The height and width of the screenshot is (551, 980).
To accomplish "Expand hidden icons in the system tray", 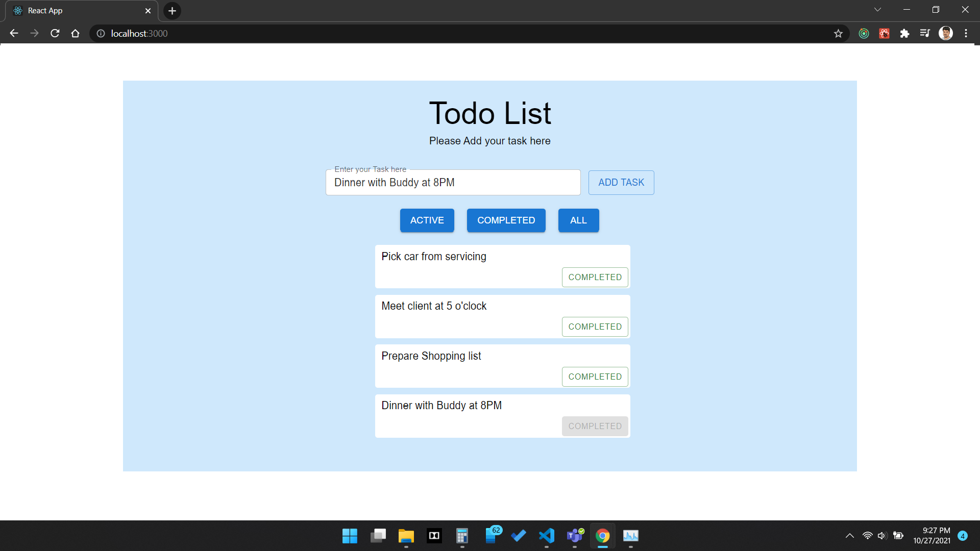I will point(850,536).
